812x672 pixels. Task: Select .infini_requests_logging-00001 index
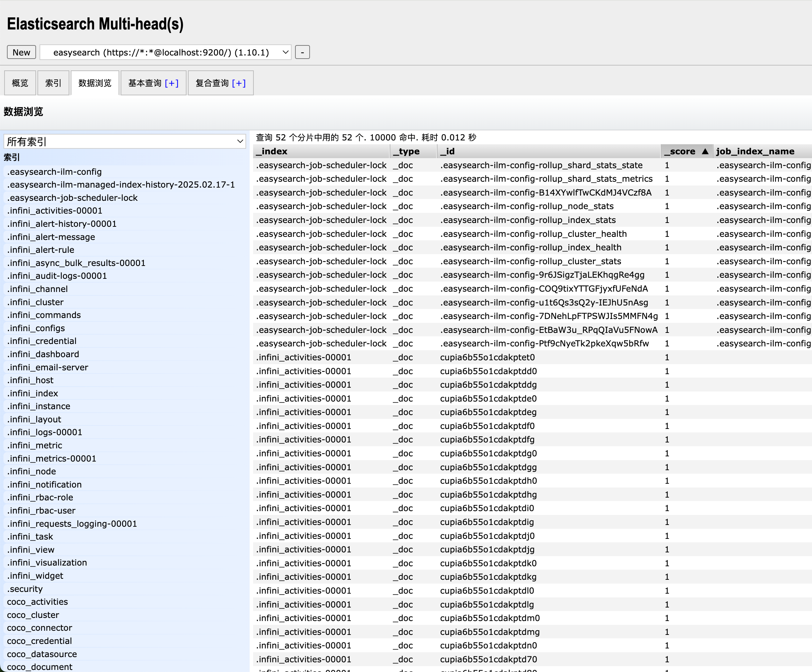[x=124, y=524]
